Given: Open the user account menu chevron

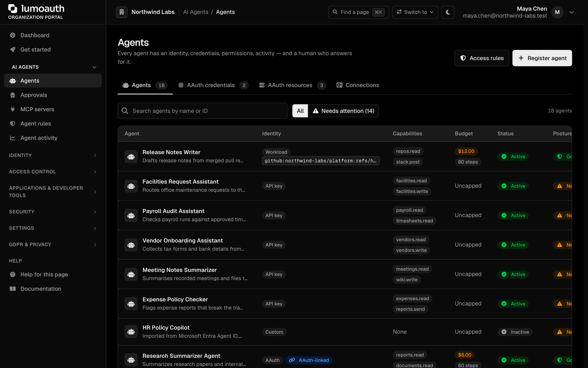Looking at the screenshot, I should click(x=571, y=12).
